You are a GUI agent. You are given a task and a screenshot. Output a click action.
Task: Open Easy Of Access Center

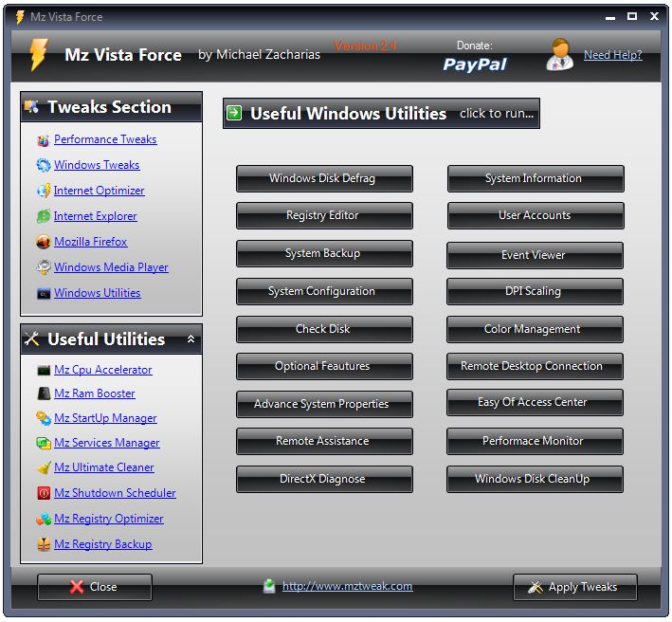tap(535, 402)
